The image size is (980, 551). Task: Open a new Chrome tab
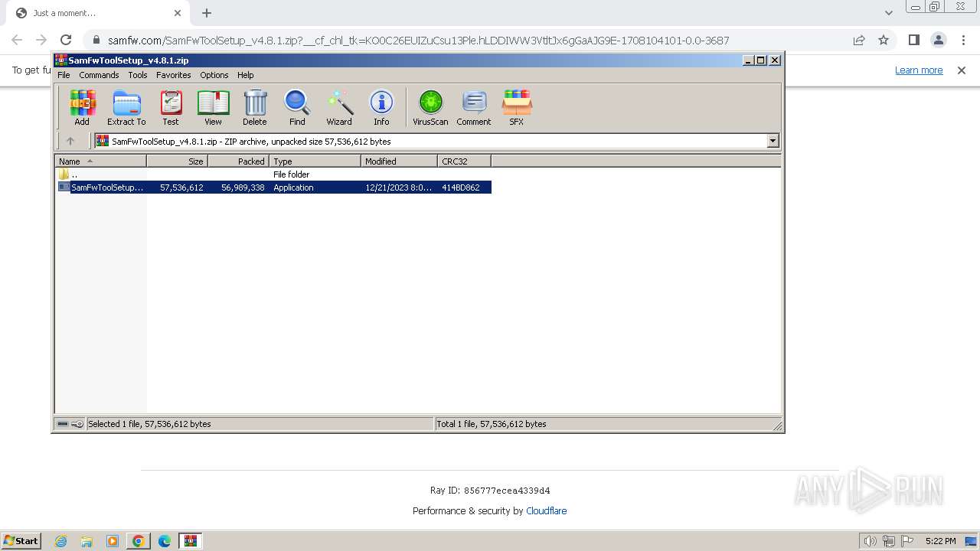coord(207,13)
